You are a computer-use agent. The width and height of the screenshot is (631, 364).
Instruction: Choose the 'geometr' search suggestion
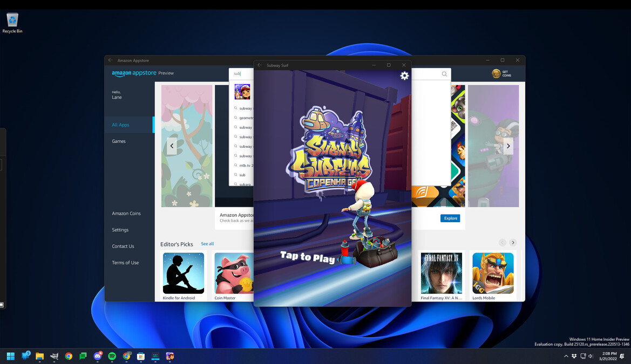tap(244, 118)
